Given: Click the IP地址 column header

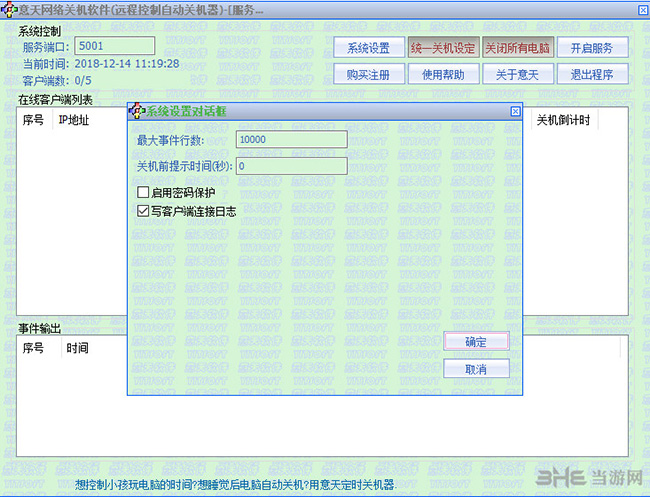Looking at the screenshot, I should (74, 120).
